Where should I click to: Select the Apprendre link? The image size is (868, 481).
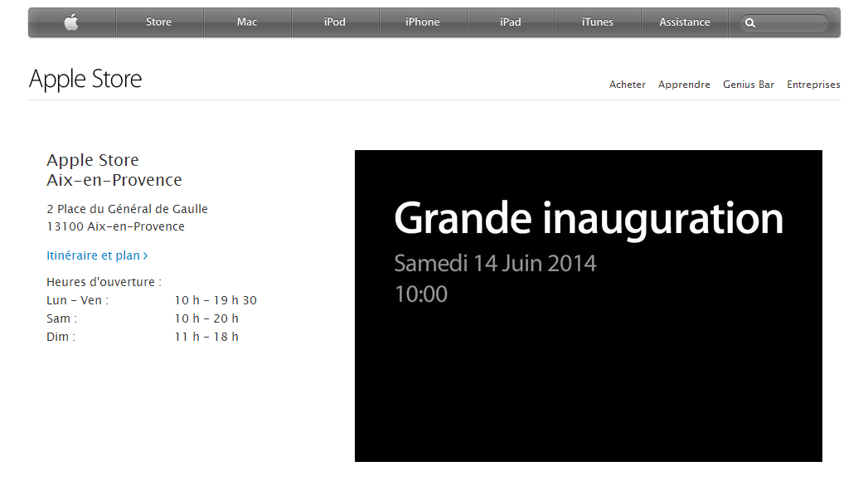tap(684, 85)
